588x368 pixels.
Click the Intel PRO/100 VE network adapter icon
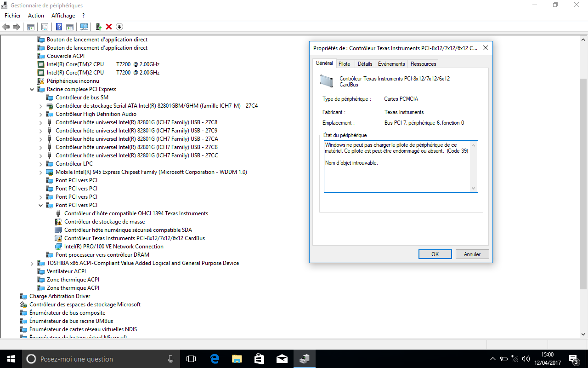click(x=58, y=247)
